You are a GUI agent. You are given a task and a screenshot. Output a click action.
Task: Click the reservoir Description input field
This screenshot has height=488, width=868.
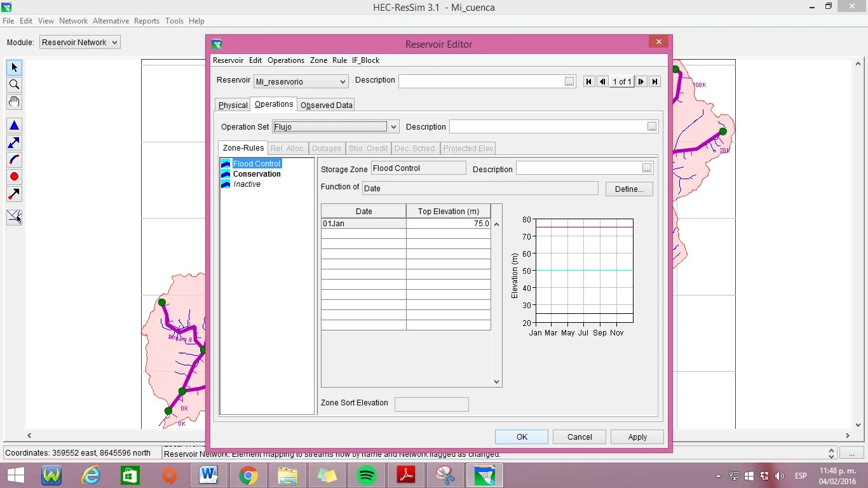(481, 81)
